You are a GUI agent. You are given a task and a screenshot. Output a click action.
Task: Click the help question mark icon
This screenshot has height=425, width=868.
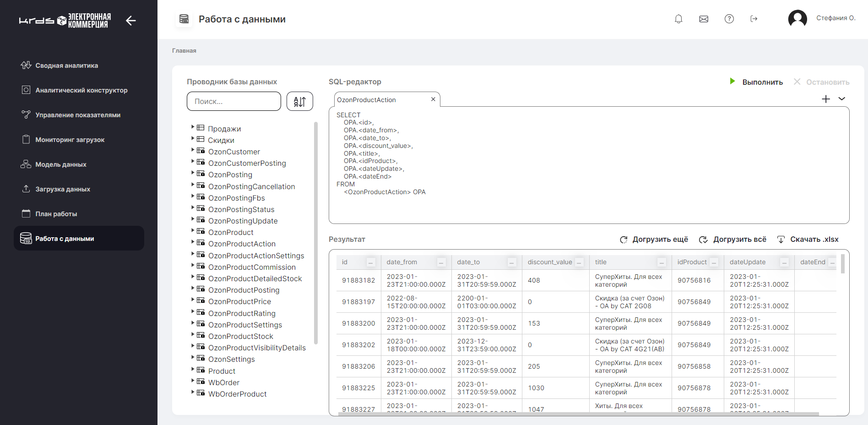[x=729, y=19]
